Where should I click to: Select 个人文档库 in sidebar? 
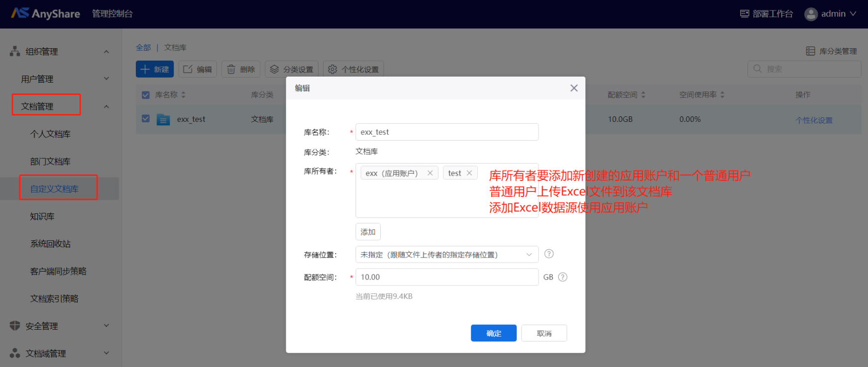click(x=50, y=134)
